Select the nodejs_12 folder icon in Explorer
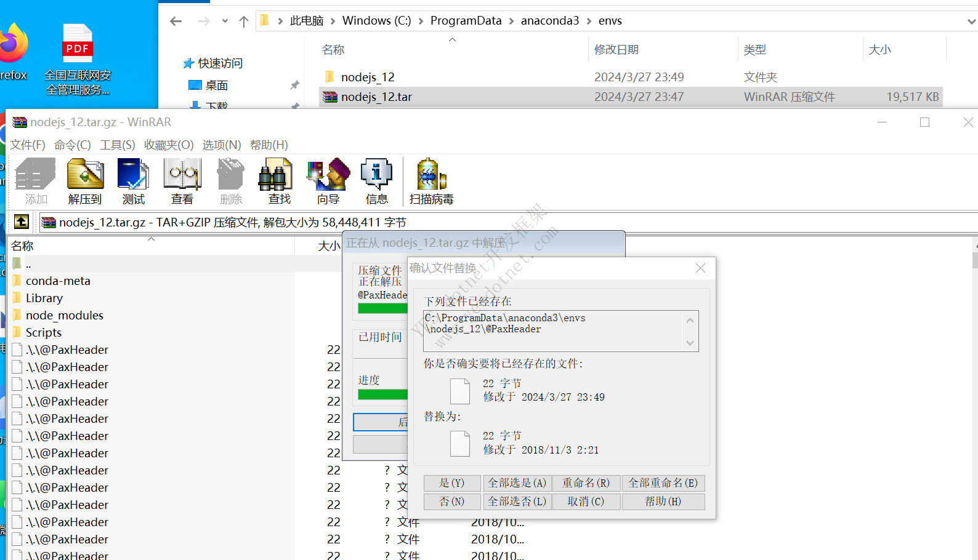978x560 pixels. 329,77
